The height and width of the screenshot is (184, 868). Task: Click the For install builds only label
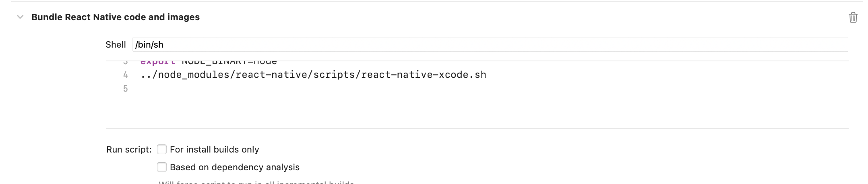215,149
